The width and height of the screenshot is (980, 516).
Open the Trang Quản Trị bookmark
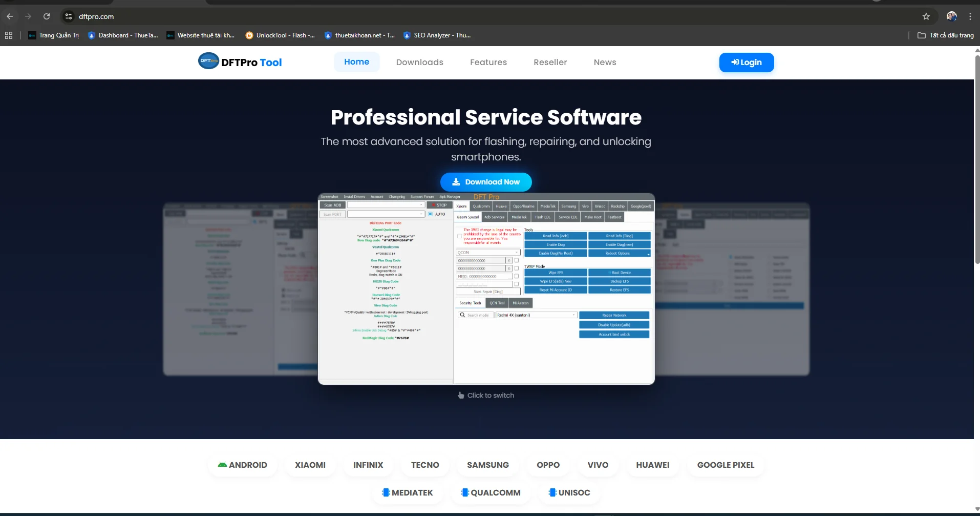[x=54, y=35]
